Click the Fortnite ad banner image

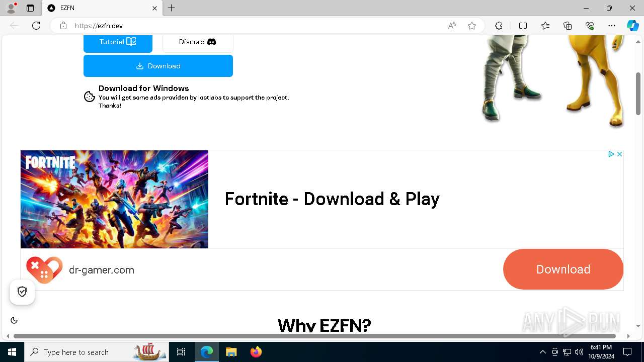[114, 199]
